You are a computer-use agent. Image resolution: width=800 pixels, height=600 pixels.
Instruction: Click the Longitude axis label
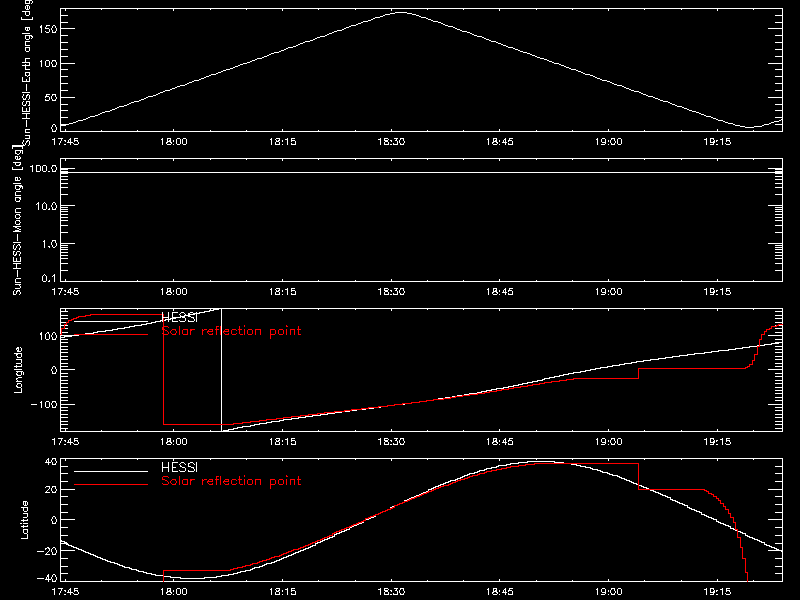(x=18, y=370)
